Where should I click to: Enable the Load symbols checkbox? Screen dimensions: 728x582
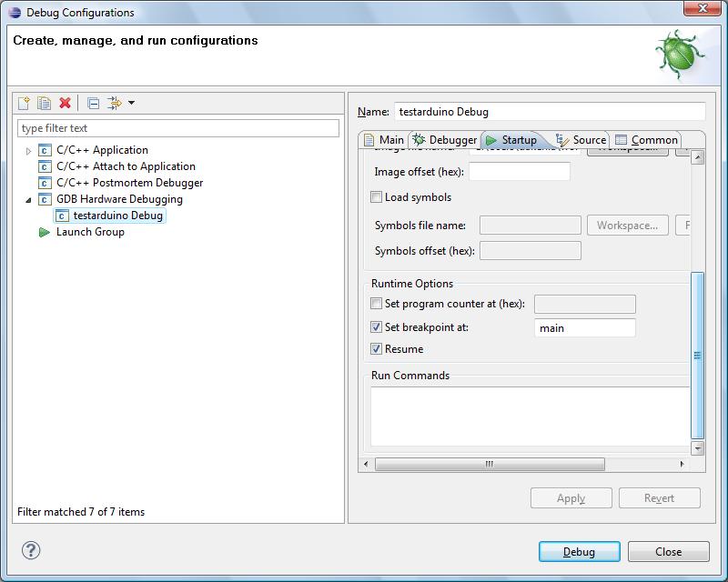[x=377, y=197]
